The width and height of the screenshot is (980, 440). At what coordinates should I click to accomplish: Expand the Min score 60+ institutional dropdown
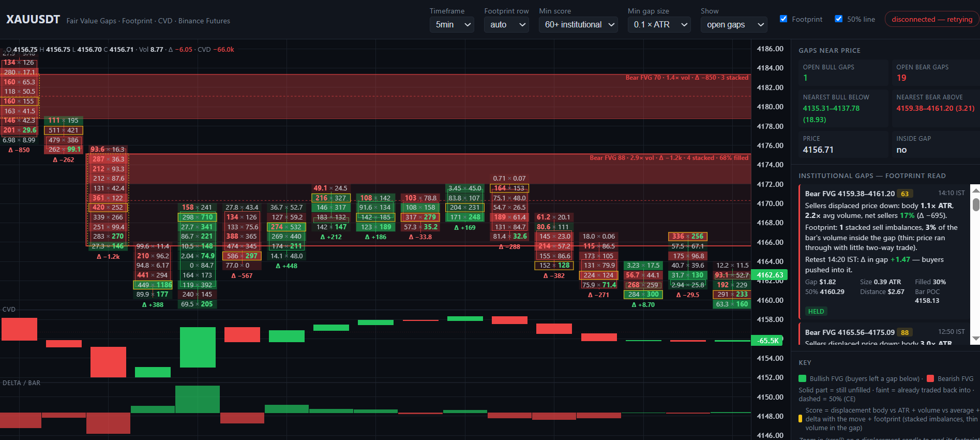click(578, 24)
